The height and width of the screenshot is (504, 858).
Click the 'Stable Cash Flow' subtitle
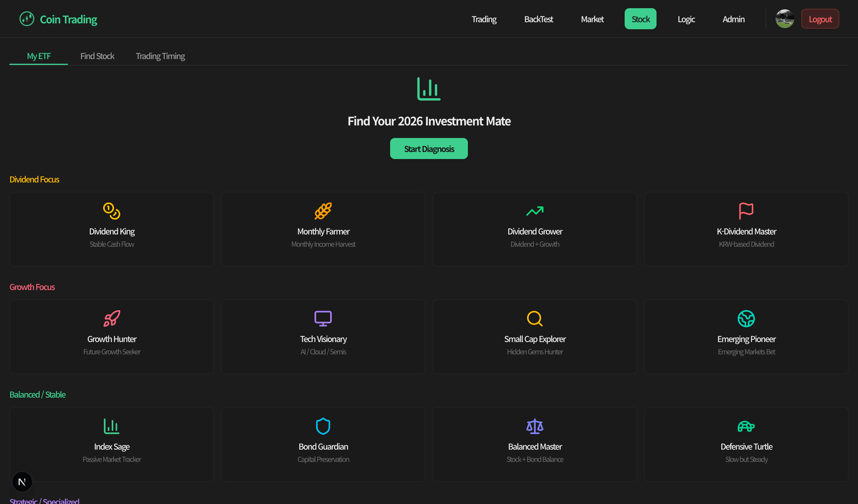[x=112, y=244]
